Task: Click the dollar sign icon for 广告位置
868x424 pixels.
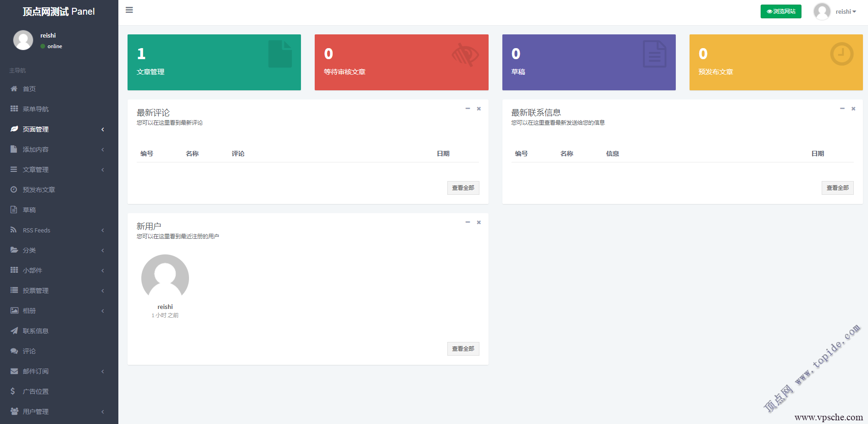Action: click(13, 391)
